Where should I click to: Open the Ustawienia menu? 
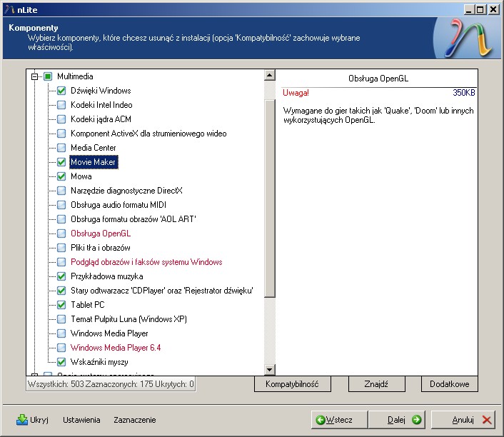pyautogui.click(x=81, y=420)
